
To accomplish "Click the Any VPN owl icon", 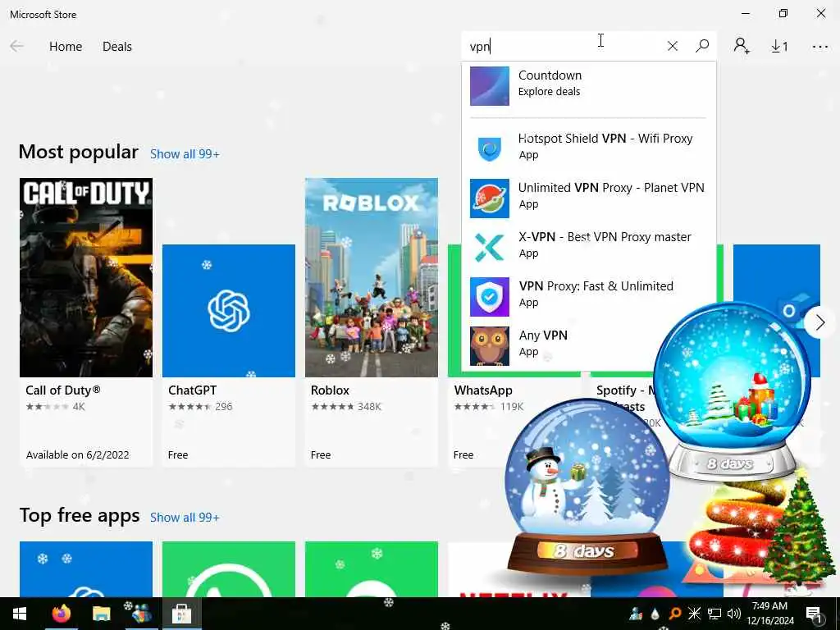I will coord(489,346).
